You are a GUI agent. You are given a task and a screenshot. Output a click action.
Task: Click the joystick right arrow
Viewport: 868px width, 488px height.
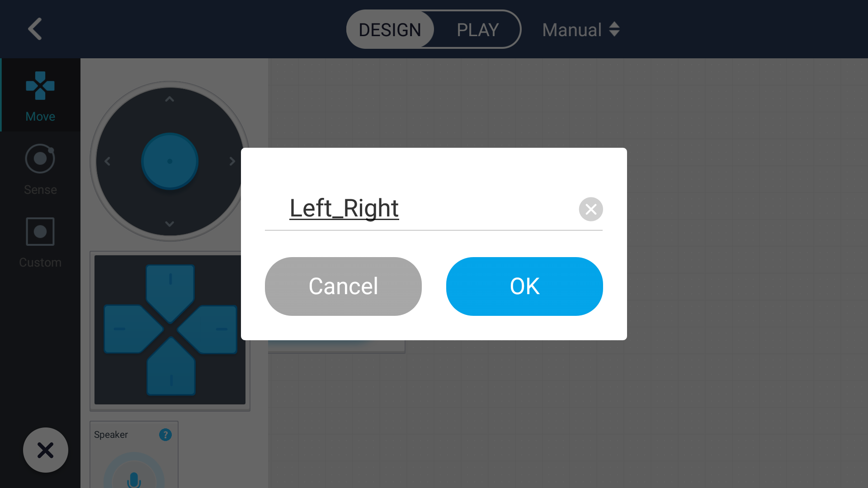click(232, 161)
